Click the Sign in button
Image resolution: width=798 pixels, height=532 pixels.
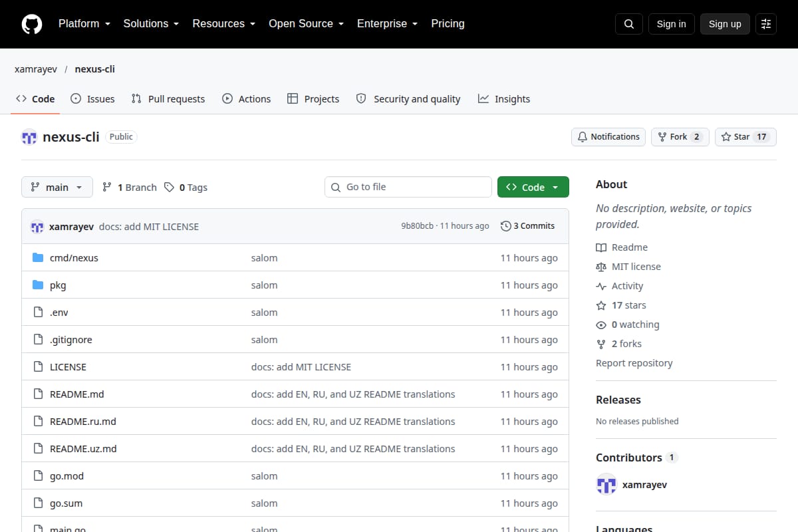(672, 24)
